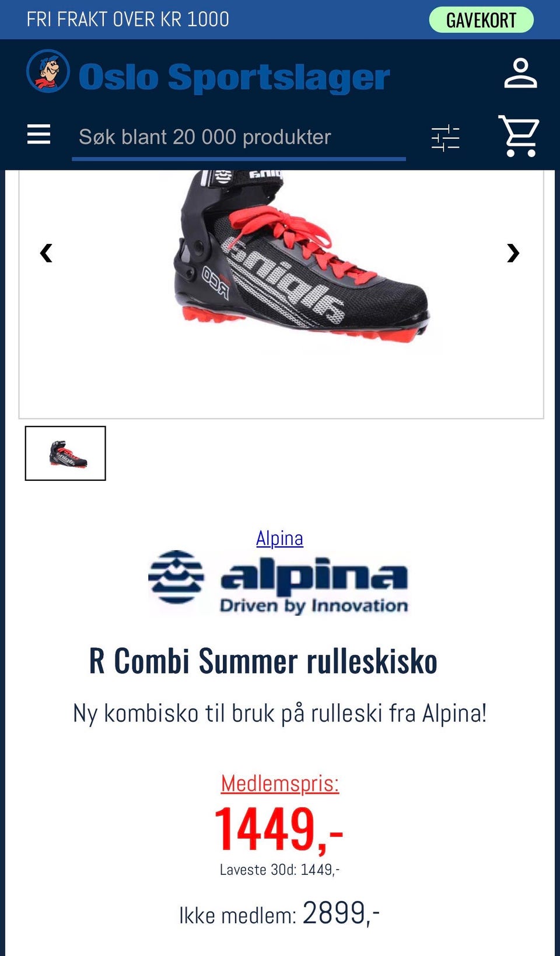Image resolution: width=560 pixels, height=956 pixels.
Task: Open the hamburger menu
Action: tap(38, 135)
